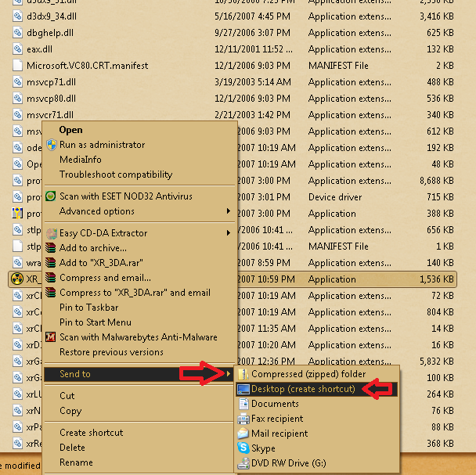Select Documents in the Send to submenu

click(x=275, y=404)
